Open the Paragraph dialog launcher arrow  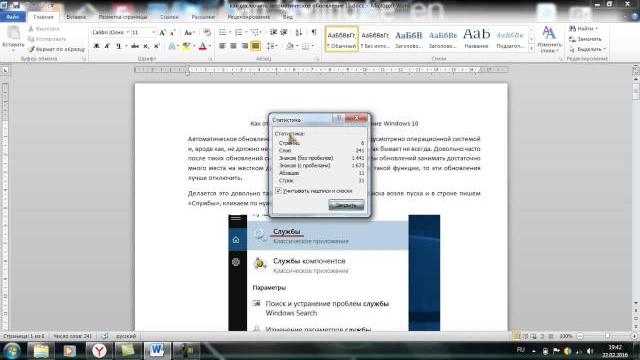pos(317,59)
